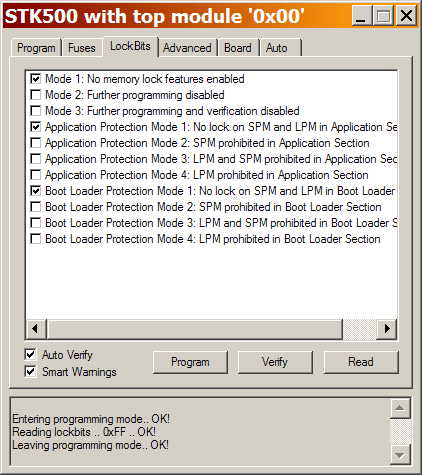Click the Read lockbits button
This screenshot has height=475, width=422.
[x=361, y=362]
